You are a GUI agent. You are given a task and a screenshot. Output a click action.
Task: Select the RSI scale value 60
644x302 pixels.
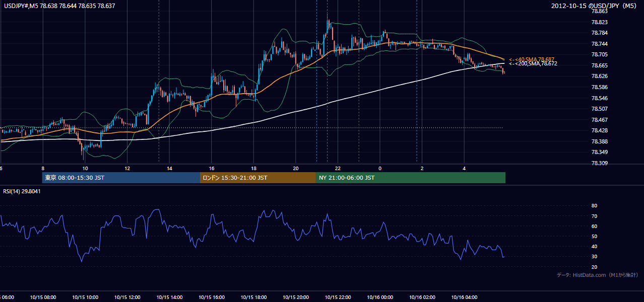tap(594, 226)
